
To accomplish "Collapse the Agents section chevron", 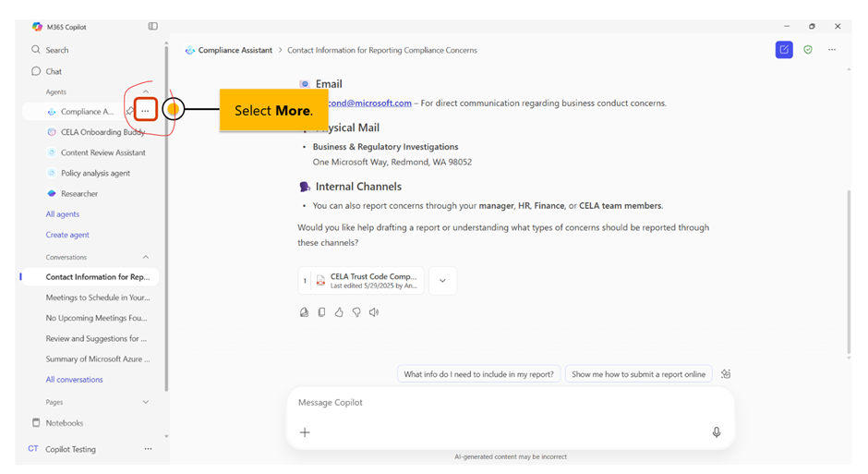I will tap(146, 91).
